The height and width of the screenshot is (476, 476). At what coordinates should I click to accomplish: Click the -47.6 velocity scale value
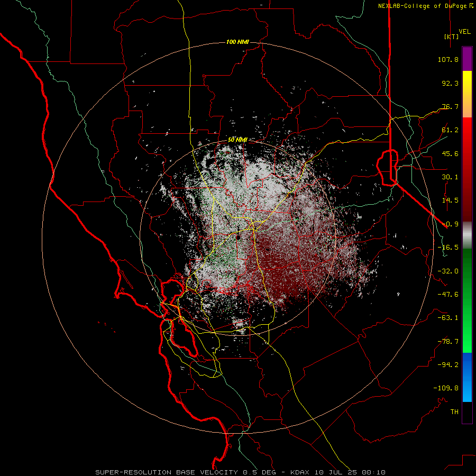[448, 295]
